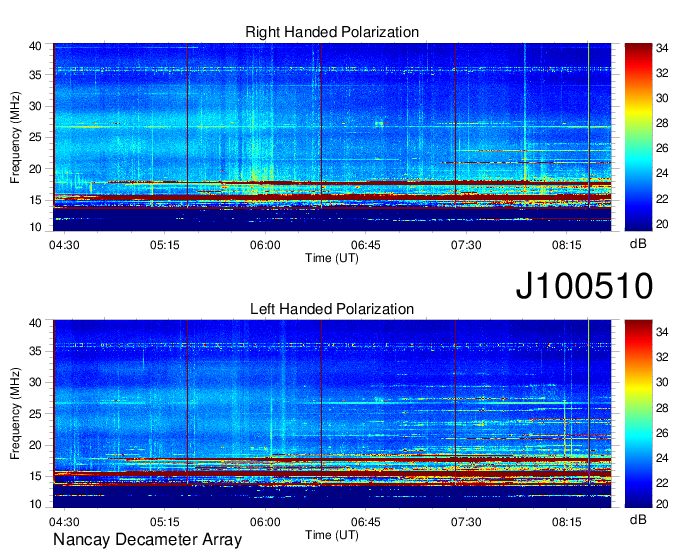Click the 06:45 time tick on the bottom plot

click(366, 522)
